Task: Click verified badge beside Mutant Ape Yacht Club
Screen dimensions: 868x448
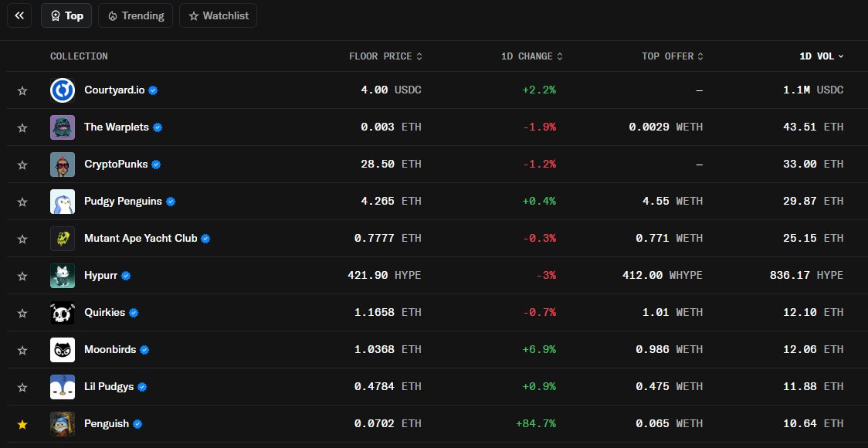Action: (x=205, y=239)
